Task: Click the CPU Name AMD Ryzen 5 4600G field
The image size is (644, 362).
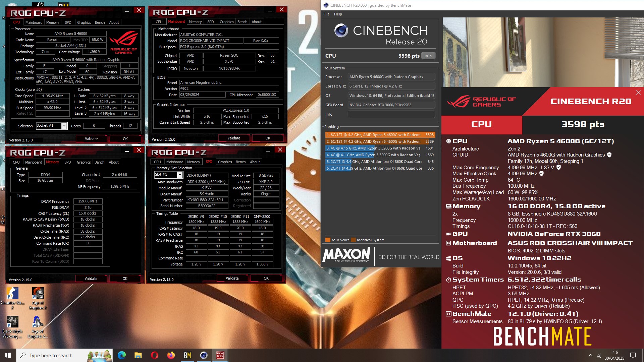Action: 71,34
